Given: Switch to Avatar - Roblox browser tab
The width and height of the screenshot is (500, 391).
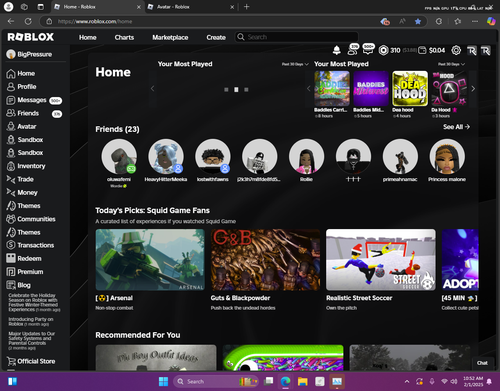Looking at the screenshot, I should click(191, 7).
